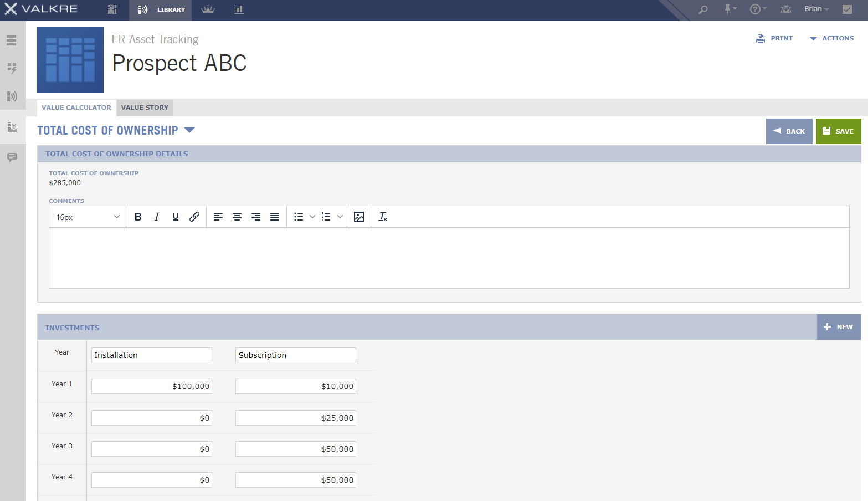Expand numbered list style options
Screen dimensions: 868x501
pyautogui.click(x=340, y=217)
